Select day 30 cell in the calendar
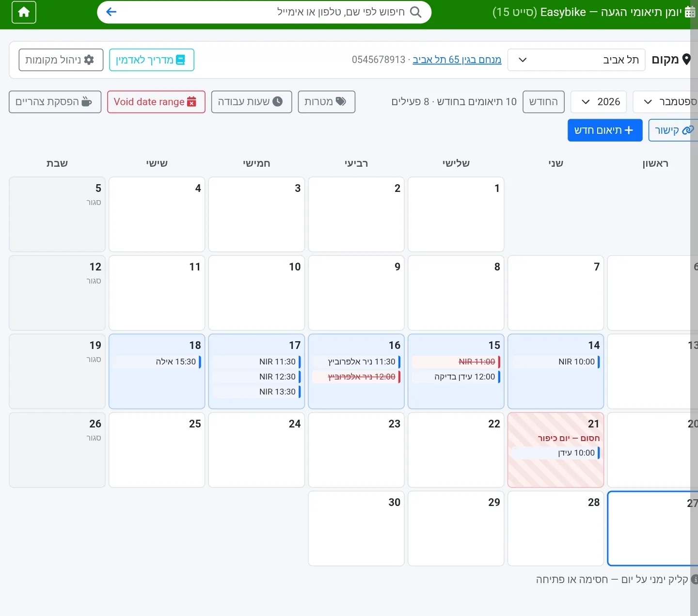This screenshot has height=616, width=698. [x=356, y=529]
